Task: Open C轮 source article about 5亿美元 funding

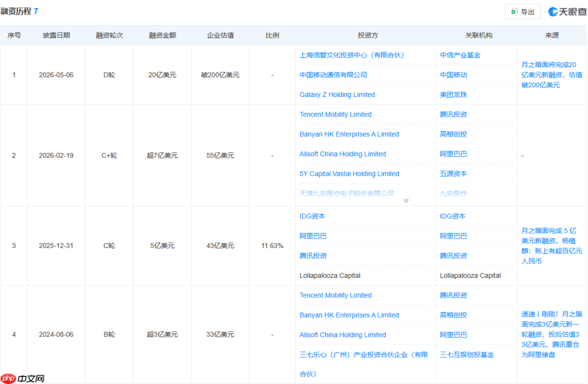Action: click(552, 246)
